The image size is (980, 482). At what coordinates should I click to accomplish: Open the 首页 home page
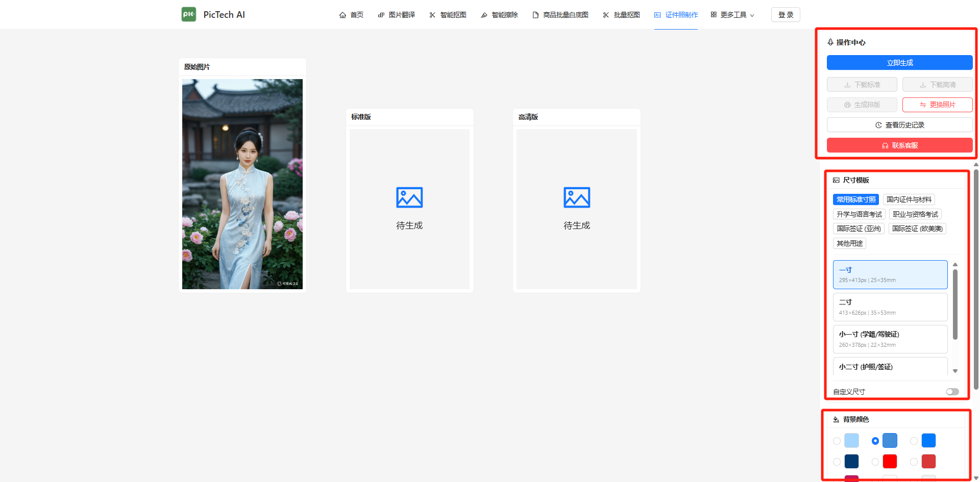351,15
